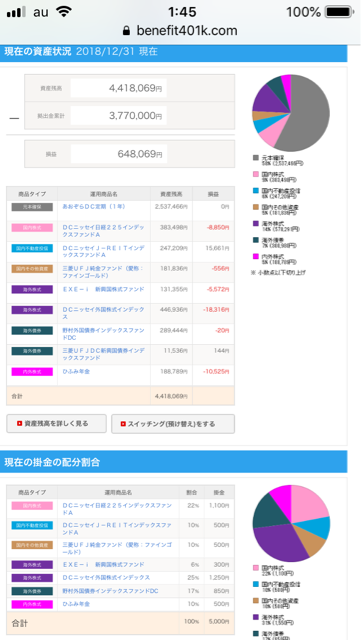Open 資産残高を詳しく見る button
Image resolution: width=361 pixels, height=640 pixels.
pyautogui.click(x=56, y=424)
